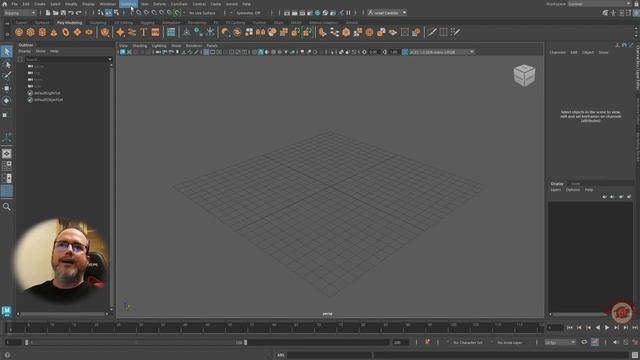Viewport: 640px width, 360px height.
Task: Click the new scene icon
Action: click(48, 13)
